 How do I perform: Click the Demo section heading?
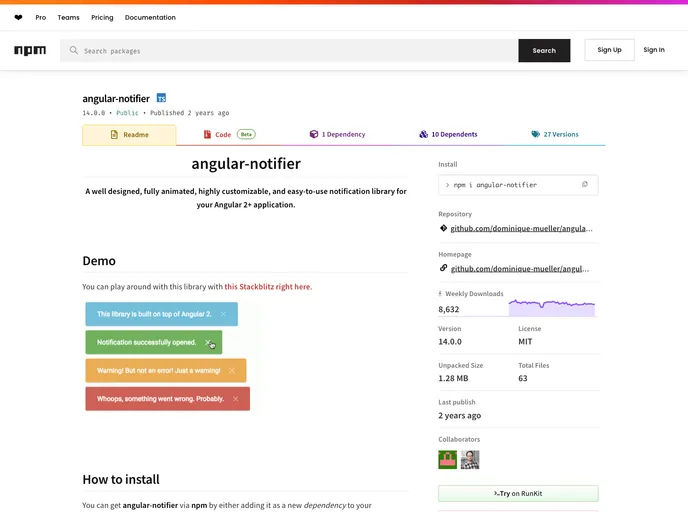coord(99,261)
